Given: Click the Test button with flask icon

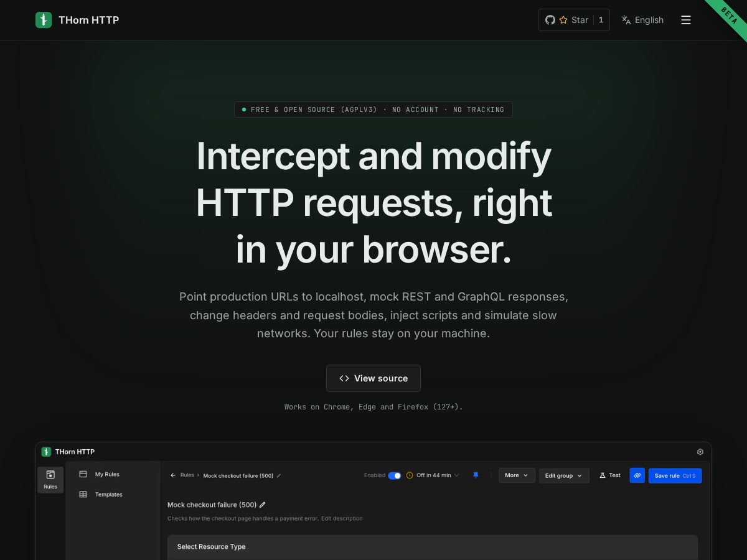Looking at the screenshot, I should click(610, 475).
